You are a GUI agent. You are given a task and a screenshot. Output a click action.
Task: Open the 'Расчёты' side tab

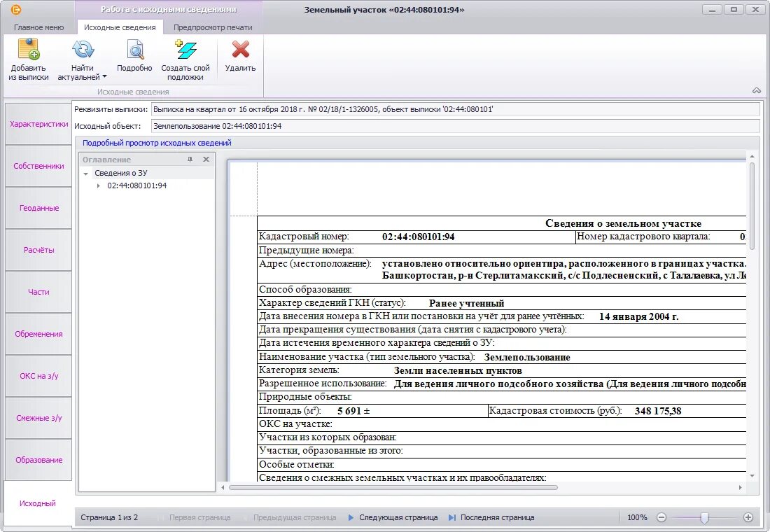click(38, 250)
